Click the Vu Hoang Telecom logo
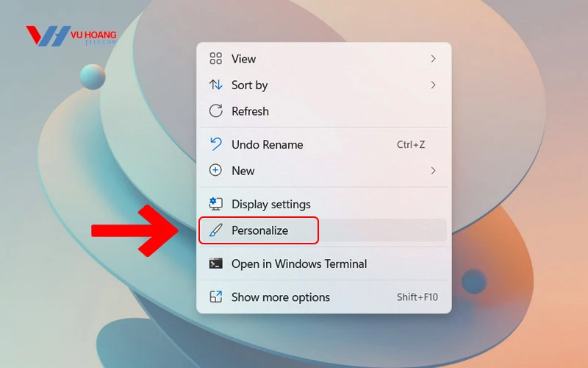588x368 pixels. (71, 36)
